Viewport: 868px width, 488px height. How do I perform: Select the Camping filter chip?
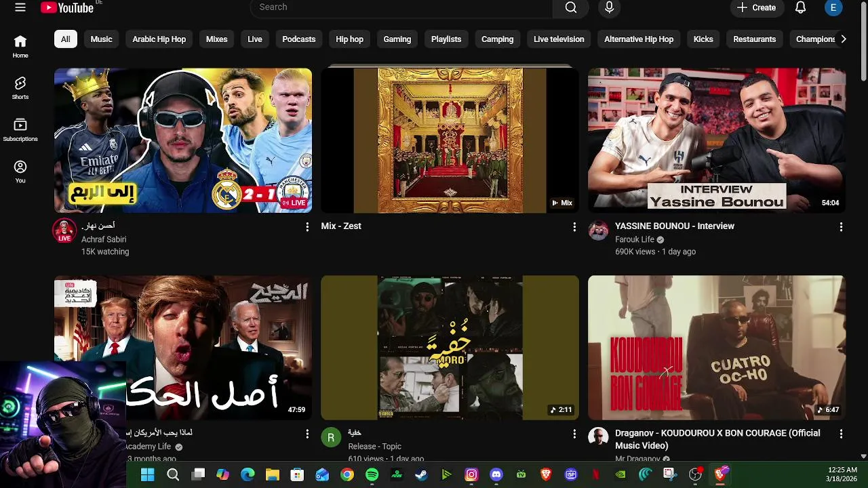tap(497, 39)
